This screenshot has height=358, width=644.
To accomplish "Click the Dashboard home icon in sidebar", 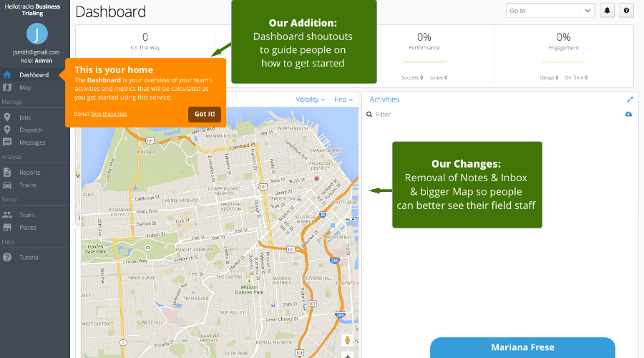I will 7,74.
